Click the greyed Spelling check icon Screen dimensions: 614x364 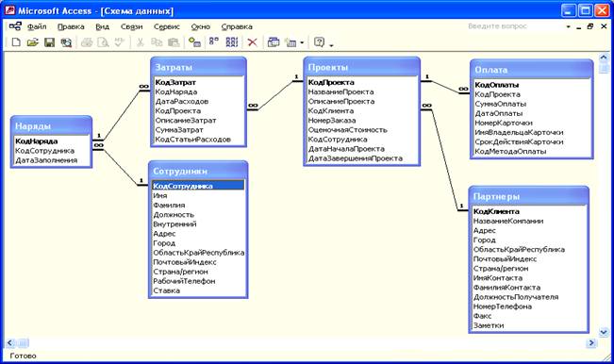pyautogui.click(x=120, y=42)
